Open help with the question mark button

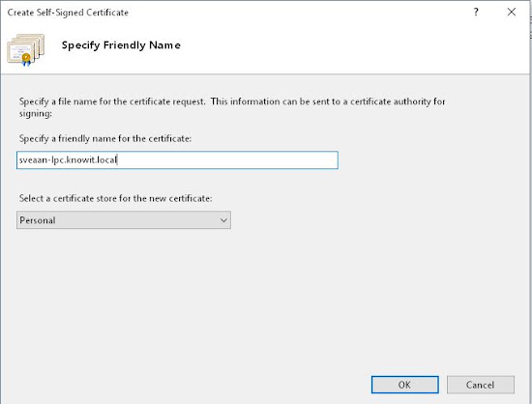point(476,13)
